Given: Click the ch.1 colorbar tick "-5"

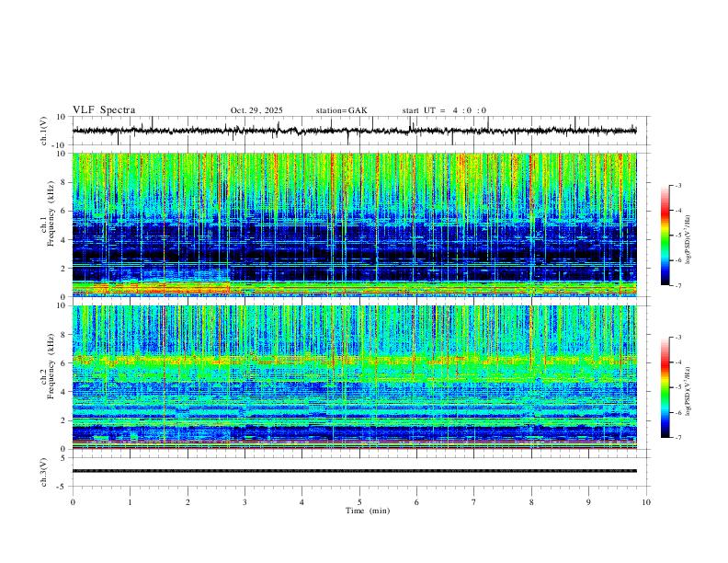Looking at the screenshot, I should click(677, 236).
